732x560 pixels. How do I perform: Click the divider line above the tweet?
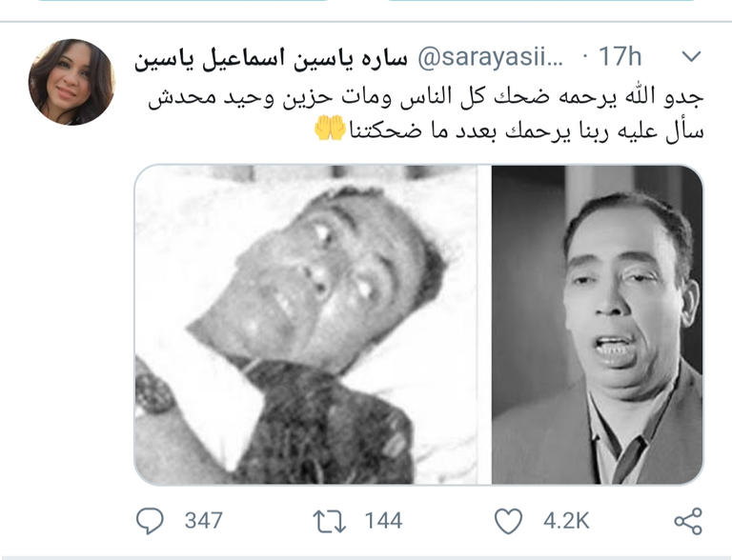(x=366, y=22)
